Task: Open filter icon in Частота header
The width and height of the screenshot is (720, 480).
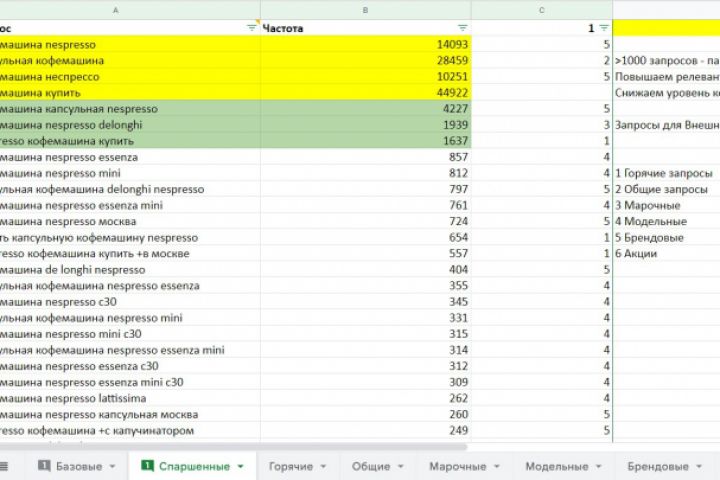Action: click(x=462, y=28)
